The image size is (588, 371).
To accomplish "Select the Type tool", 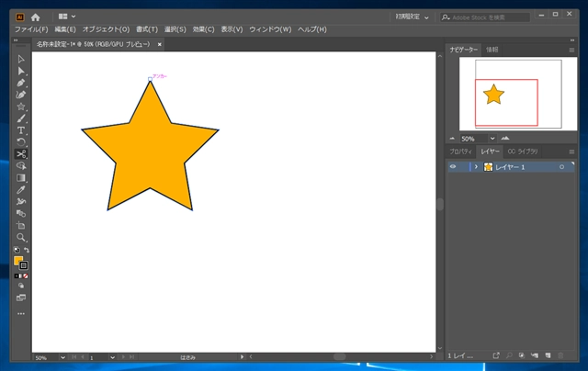I will 21,130.
